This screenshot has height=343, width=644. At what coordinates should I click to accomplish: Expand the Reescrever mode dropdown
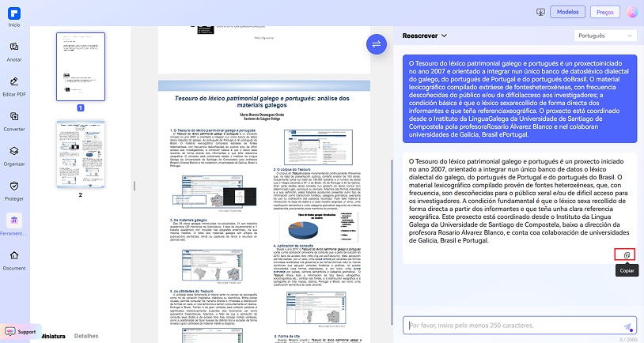[425, 36]
